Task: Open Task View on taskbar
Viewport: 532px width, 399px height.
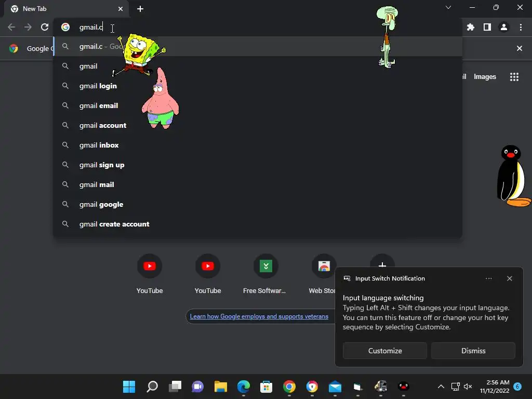Action: [x=175, y=387]
